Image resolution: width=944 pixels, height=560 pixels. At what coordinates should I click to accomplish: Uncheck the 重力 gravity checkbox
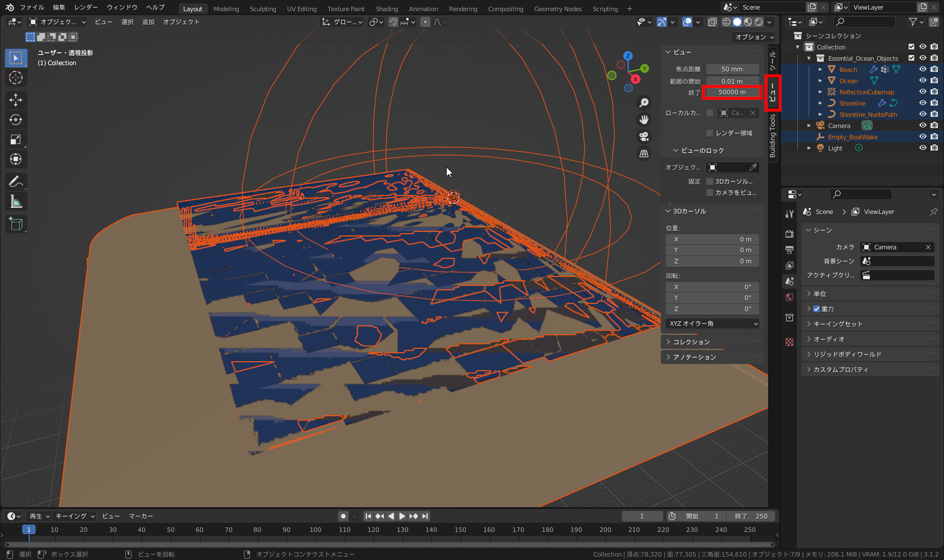816,308
